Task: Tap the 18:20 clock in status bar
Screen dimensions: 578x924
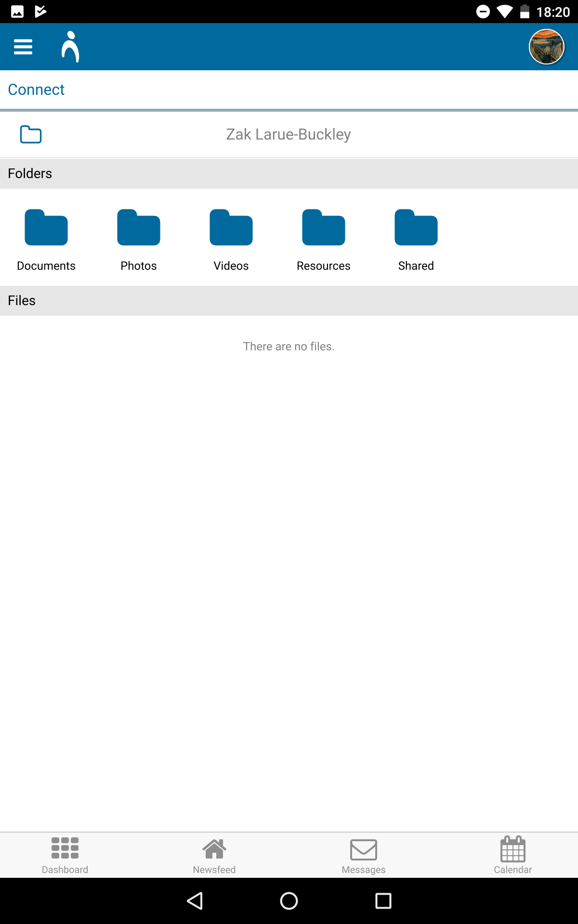Action: 553,12
